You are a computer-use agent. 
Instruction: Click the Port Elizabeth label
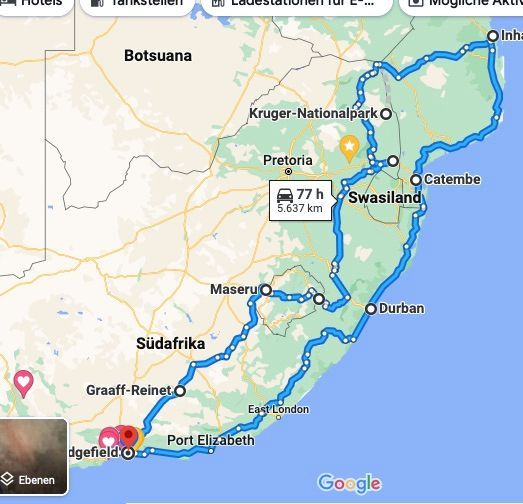click(210, 440)
